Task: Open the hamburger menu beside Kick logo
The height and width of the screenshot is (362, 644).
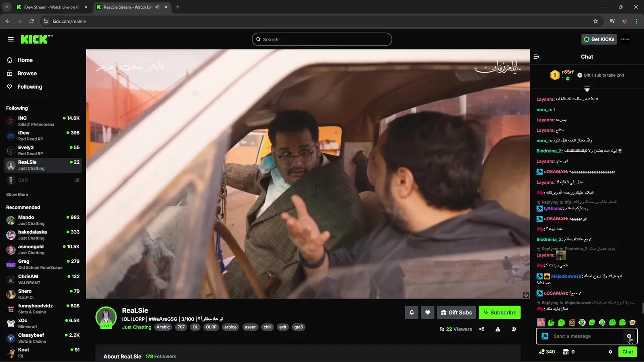Action: click(11, 39)
